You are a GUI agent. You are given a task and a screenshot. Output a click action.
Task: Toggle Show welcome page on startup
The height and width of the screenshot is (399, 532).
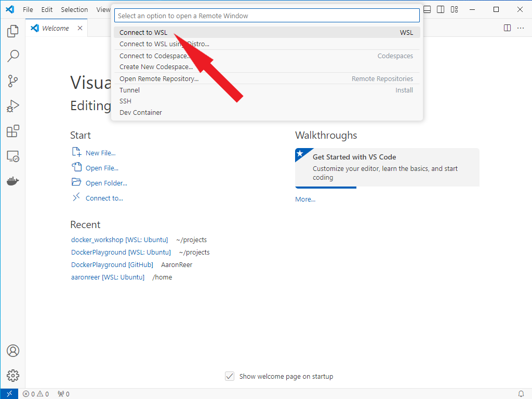tap(229, 376)
